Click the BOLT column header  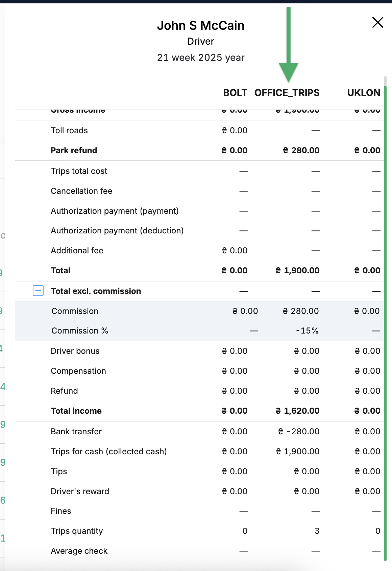tap(235, 93)
